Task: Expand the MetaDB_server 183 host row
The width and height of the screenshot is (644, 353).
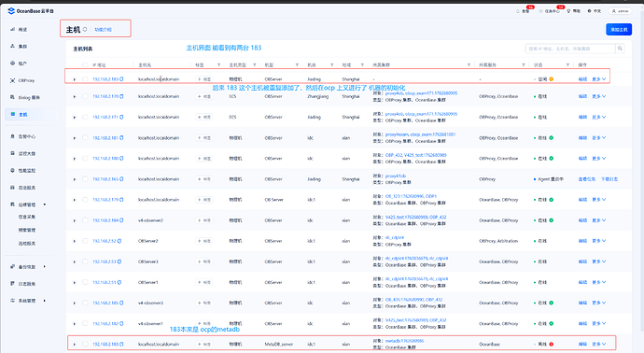Action: [x=75, y=345]
